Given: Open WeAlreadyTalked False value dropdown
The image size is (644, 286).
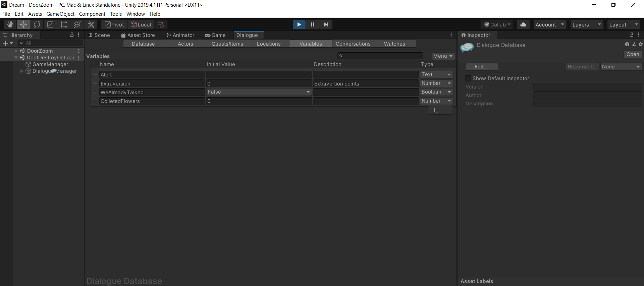Looking at the screenshot, I should point(259,92).
